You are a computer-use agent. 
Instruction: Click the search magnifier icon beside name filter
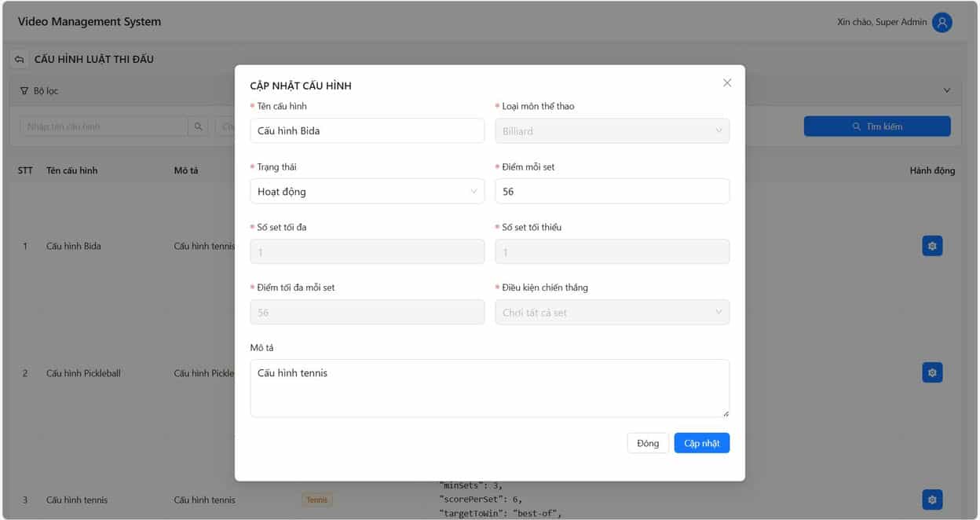tap(199, 126)
